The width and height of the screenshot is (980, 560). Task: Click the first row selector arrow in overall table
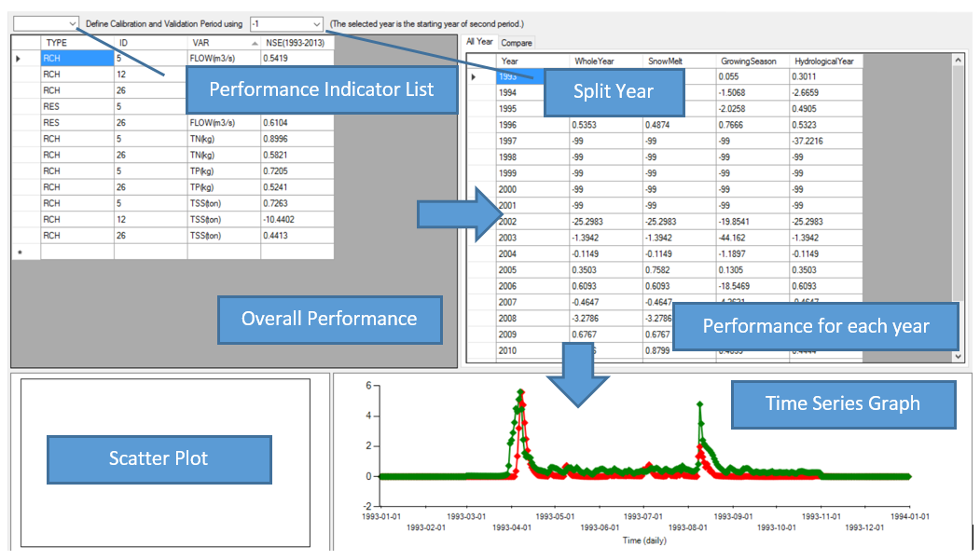(25, 58)
